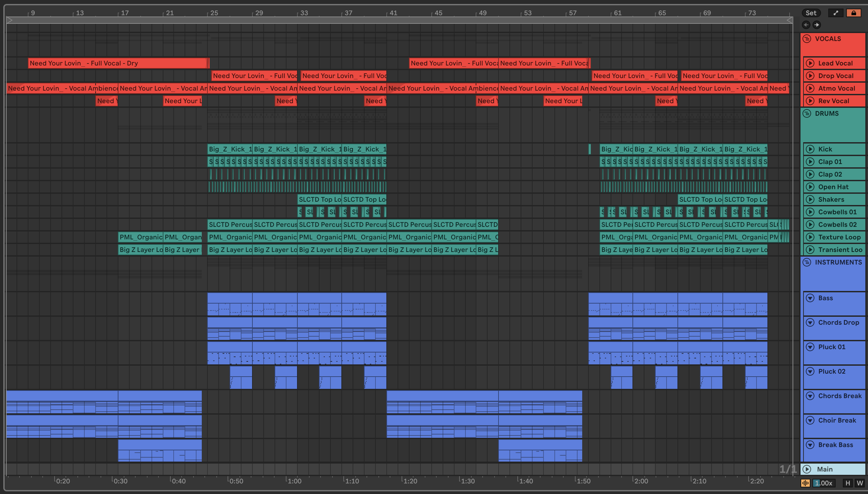868x494 pixels.
Task: Click the Set locator button
Action: pyautogui.click(x=811, y=13)
